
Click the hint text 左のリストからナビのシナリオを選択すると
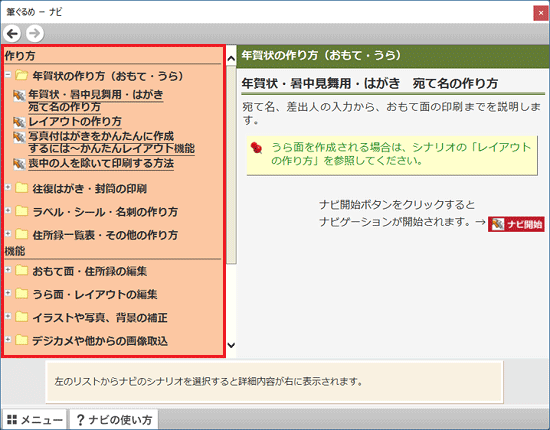[208, 381]
